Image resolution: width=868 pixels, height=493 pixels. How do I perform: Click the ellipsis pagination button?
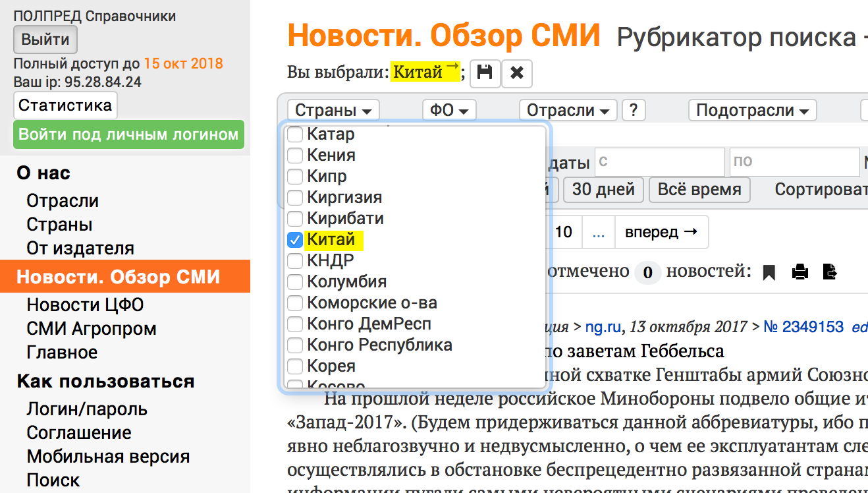click(598, 232)
